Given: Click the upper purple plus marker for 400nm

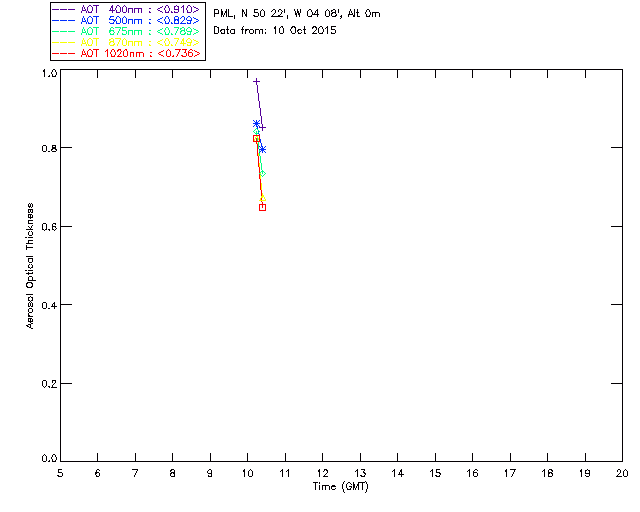Looking at the screenshot, I should click(256, 82).
